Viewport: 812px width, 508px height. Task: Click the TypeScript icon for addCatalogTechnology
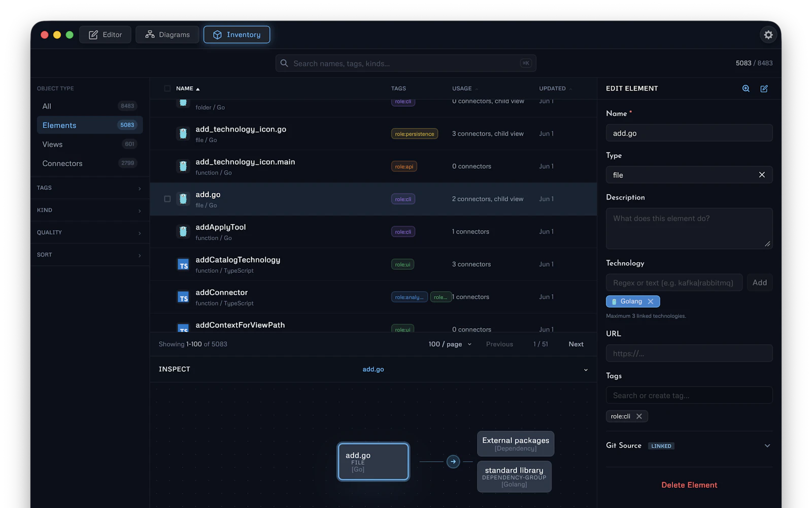[183, 264]
